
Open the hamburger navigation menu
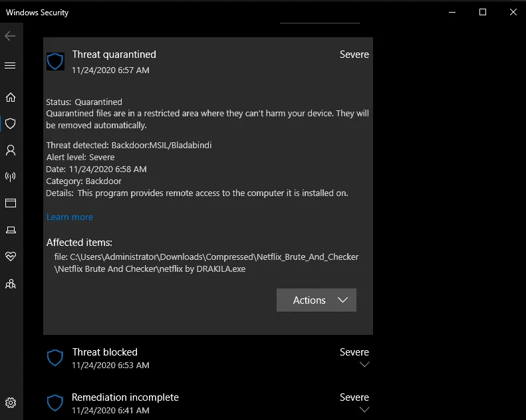10,65
